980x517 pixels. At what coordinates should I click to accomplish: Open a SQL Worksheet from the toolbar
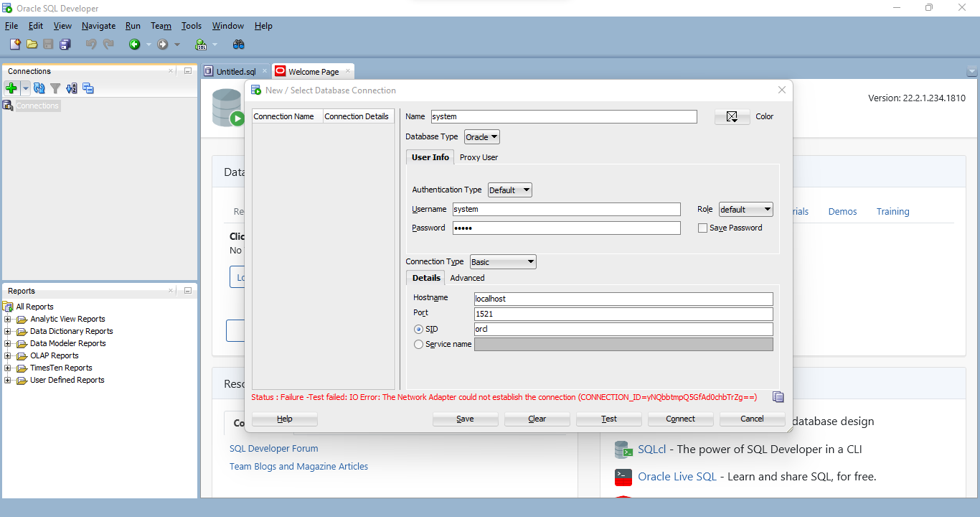coord(201,45)
